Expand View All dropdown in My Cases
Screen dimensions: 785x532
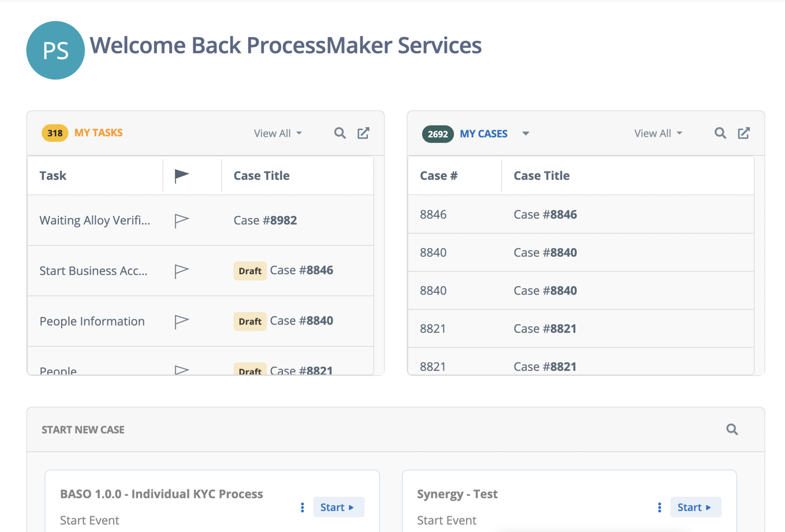click(x=658, y=133)
